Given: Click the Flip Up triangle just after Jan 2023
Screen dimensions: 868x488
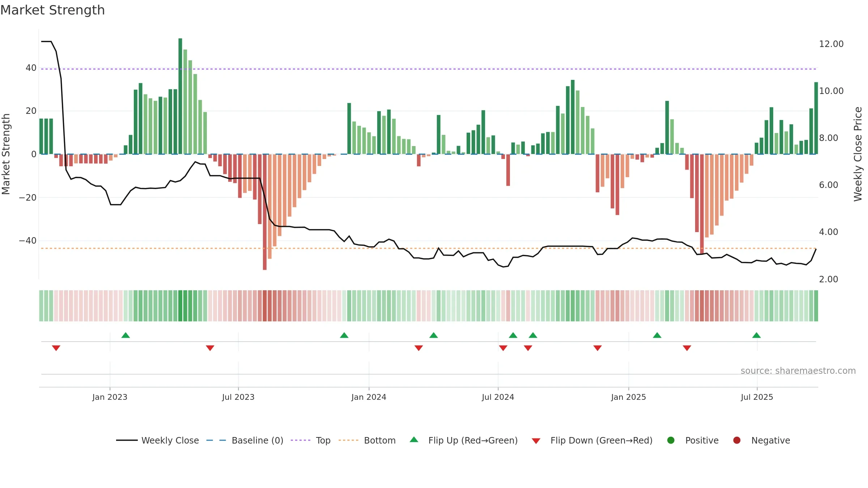Looking at the screenshot, I should [125, 335].
